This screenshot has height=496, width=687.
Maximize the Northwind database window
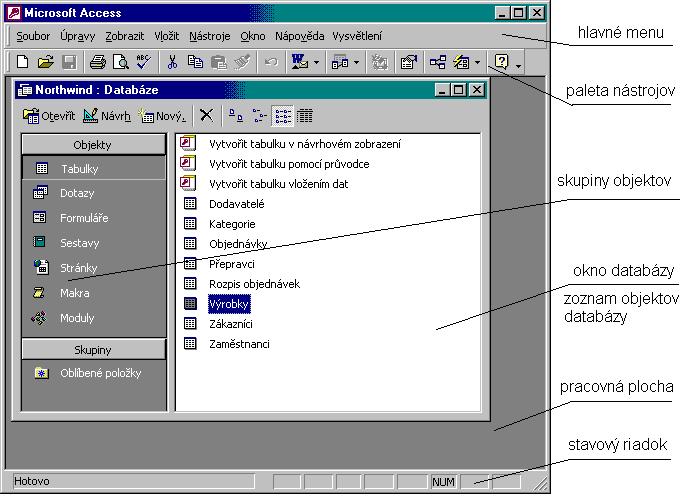pyautogui.click(x=459, y=90)
